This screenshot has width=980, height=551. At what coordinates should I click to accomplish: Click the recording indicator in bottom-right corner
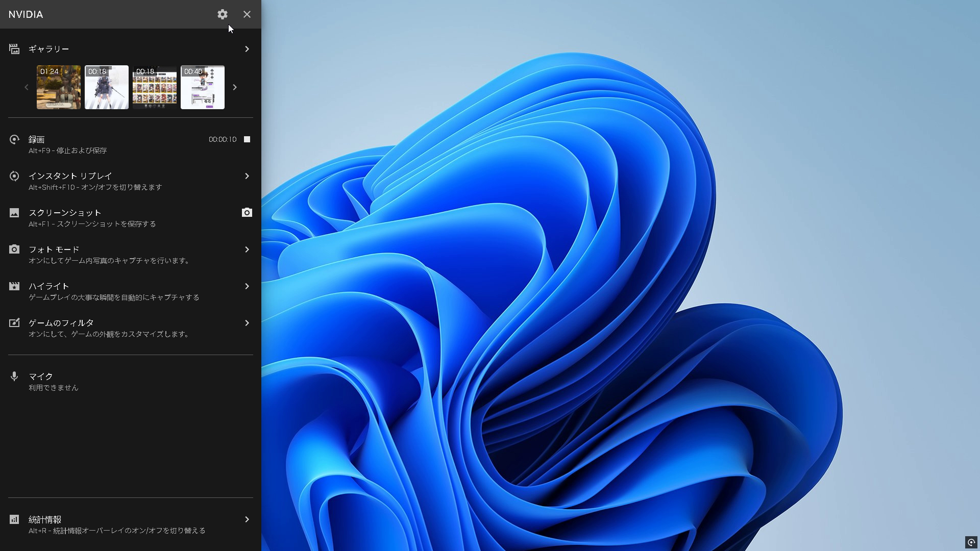pyautogui.click(x=971, y=542)
